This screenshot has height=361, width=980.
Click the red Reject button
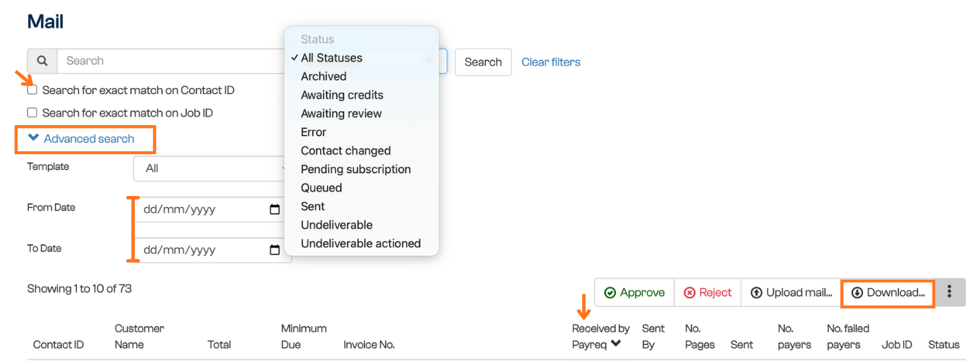707,292
